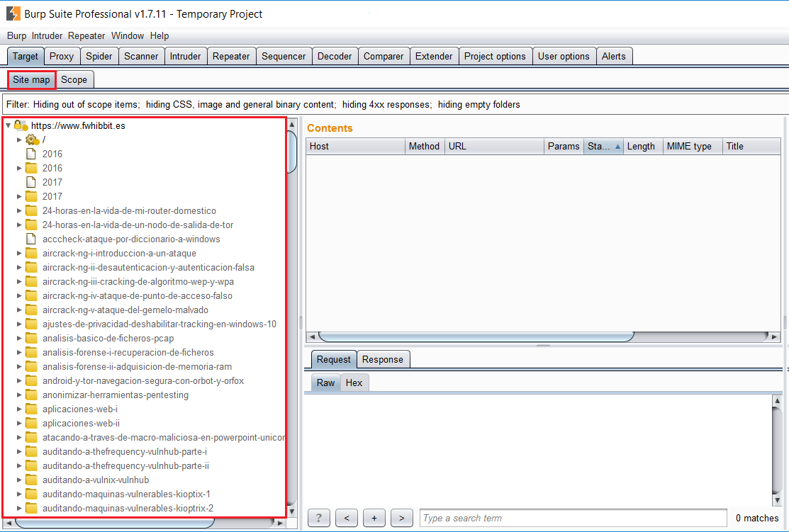Expand the analisis-basico-de-ficheros-pcap folder
789x532 pixels.
[x=20, y=338]
